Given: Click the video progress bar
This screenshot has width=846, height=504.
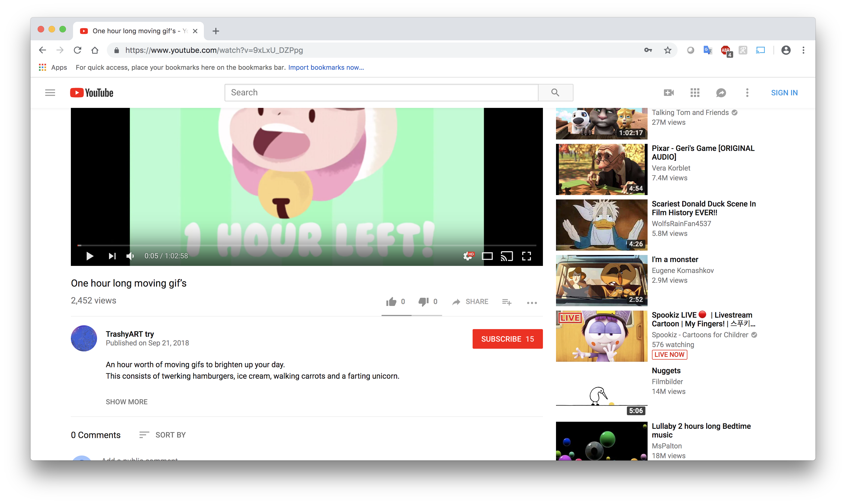Looking at the screenshot, I should (x=306, y=245).
